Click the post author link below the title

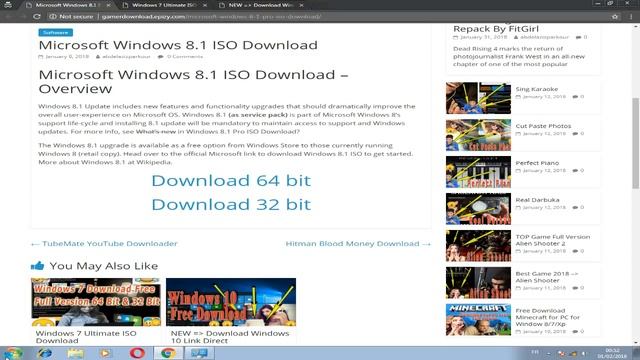pos(126,57)
